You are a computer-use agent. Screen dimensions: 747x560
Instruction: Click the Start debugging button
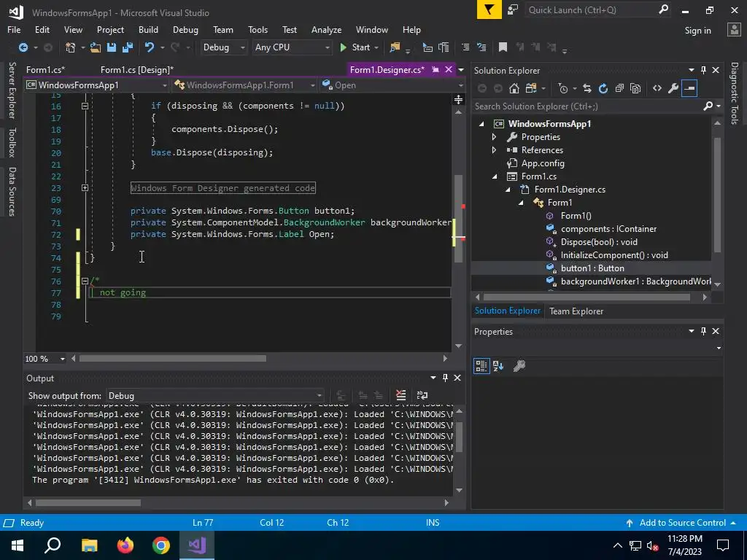coord(360,47)
